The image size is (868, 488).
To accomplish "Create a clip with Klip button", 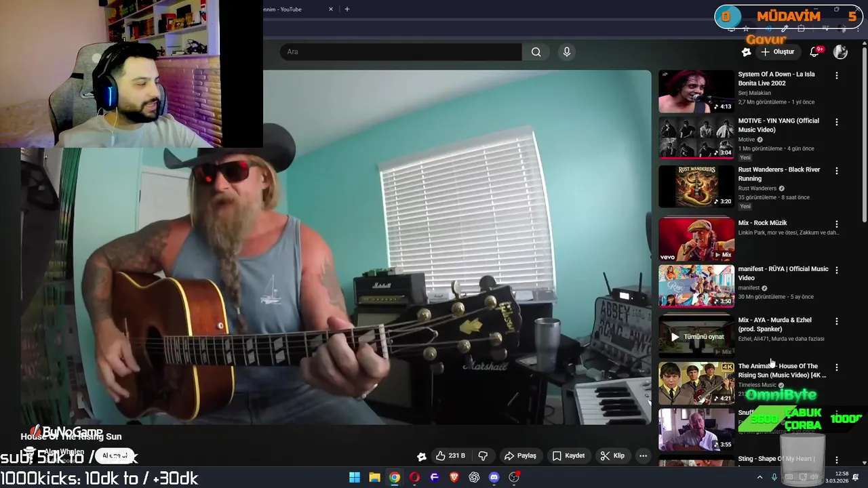I will point(612,455).
